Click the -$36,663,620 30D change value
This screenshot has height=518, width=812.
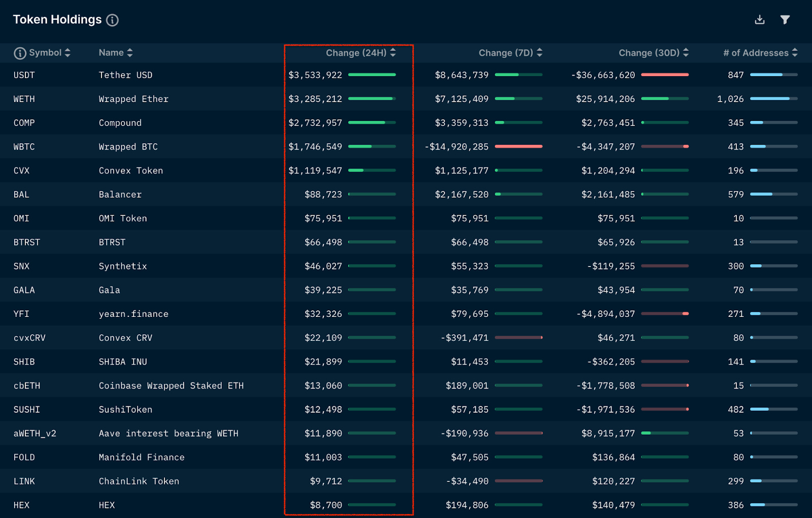603,75
